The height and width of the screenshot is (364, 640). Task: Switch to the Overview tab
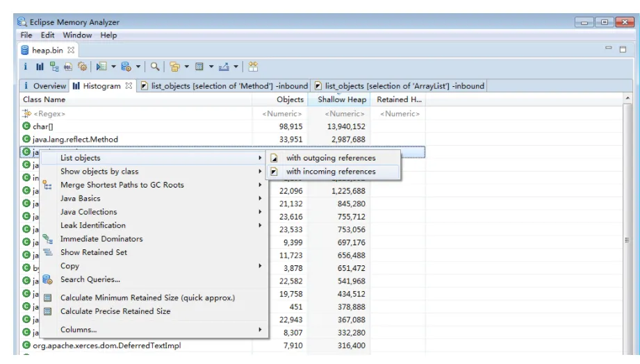pyautogui.click(x=45, y=86)
